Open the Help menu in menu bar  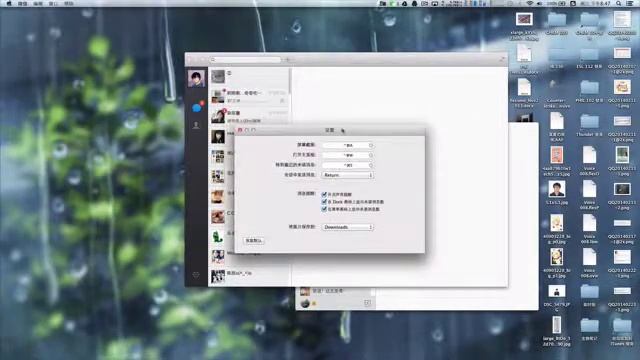[69, 3]
